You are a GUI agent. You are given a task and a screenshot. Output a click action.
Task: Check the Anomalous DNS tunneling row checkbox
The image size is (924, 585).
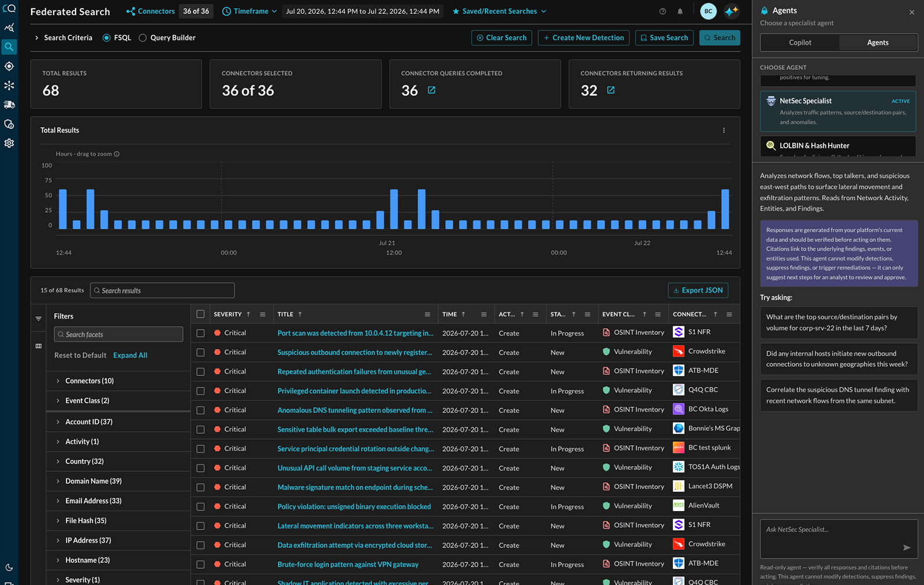tap(200, 410)
